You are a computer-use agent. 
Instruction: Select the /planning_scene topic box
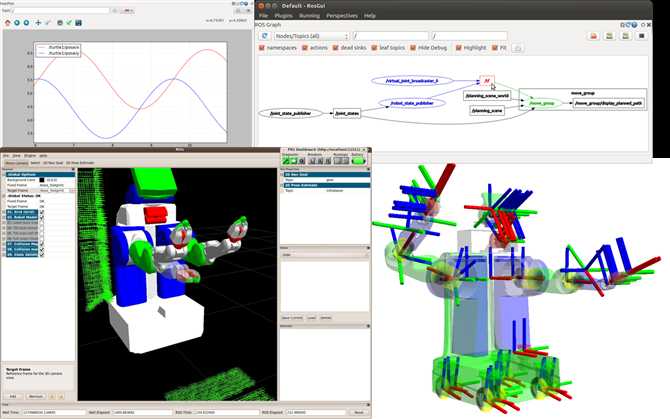point(487,111)
